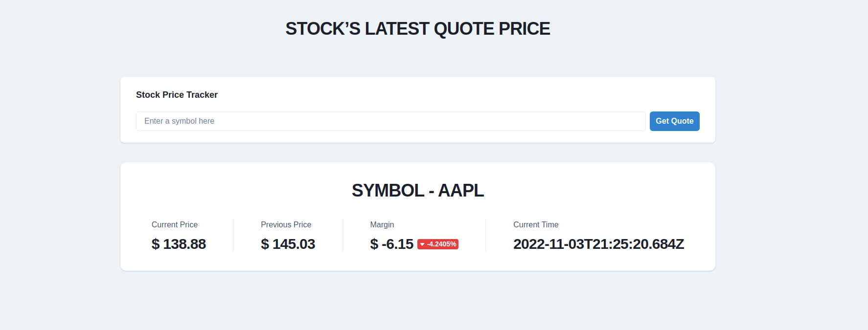Click the Stock Price Tracker card title
The width and height of the screenshot is (868, 330).
177,95
